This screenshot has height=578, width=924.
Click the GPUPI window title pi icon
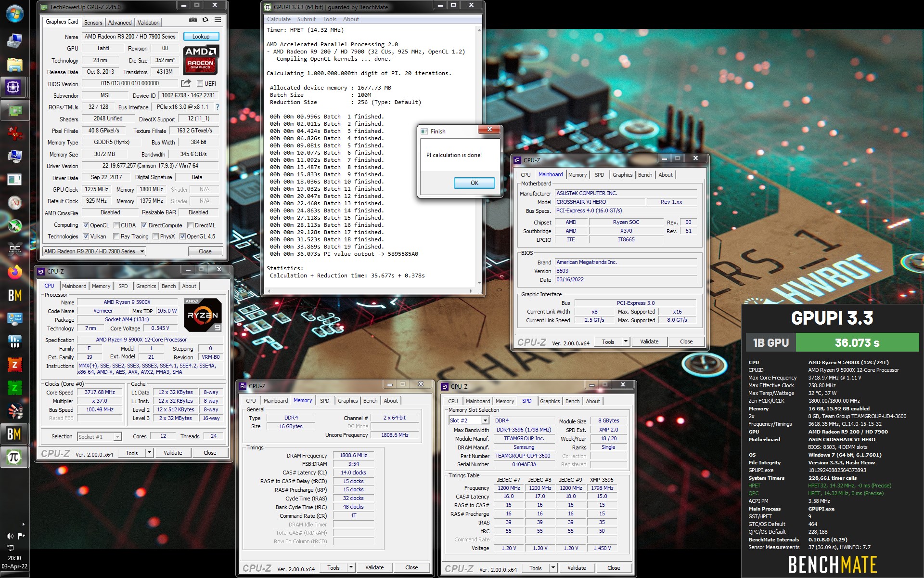coord(268,7)
